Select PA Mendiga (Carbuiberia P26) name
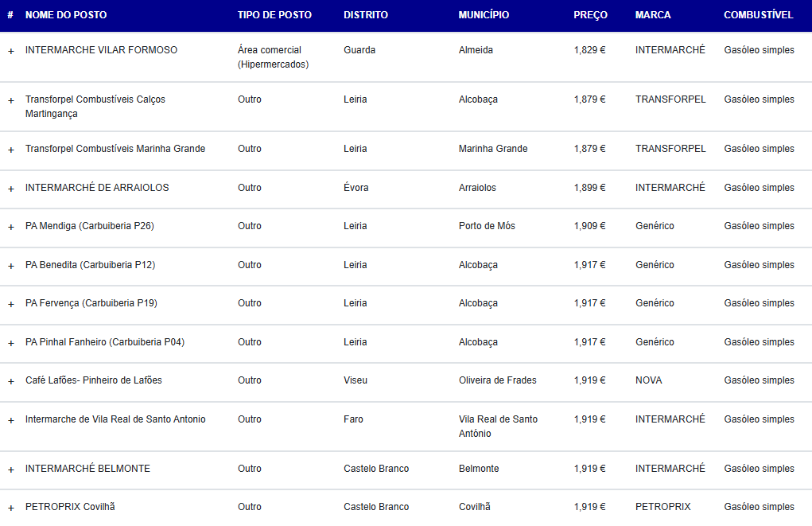Image resolution: width=812 pixels, height=526 pixels. coord(90,226)
